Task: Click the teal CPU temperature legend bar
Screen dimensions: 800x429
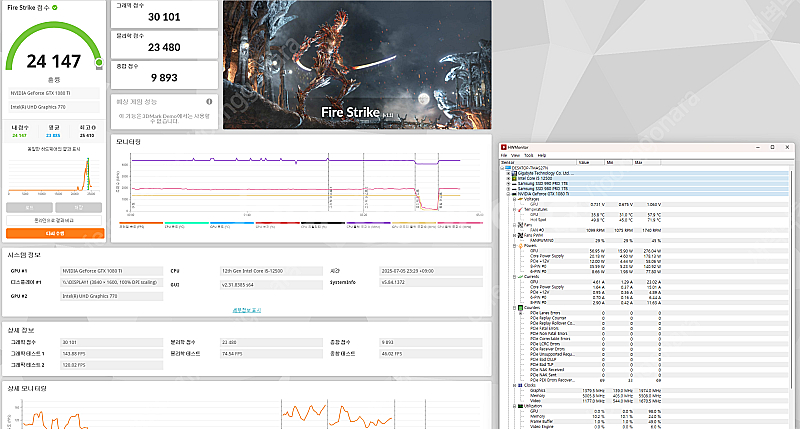Action: (186, 223)
